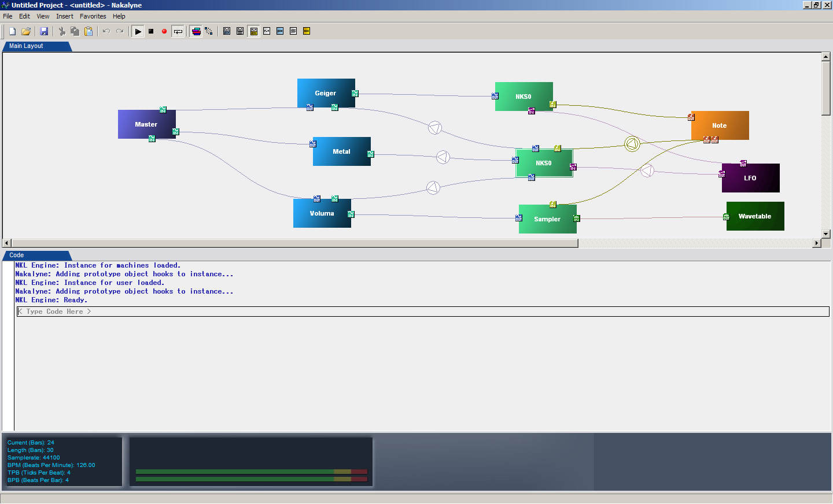Viewport: 833px width, 504px height.
Task: Select the Master machine node
Action: (x=146, y=124)
